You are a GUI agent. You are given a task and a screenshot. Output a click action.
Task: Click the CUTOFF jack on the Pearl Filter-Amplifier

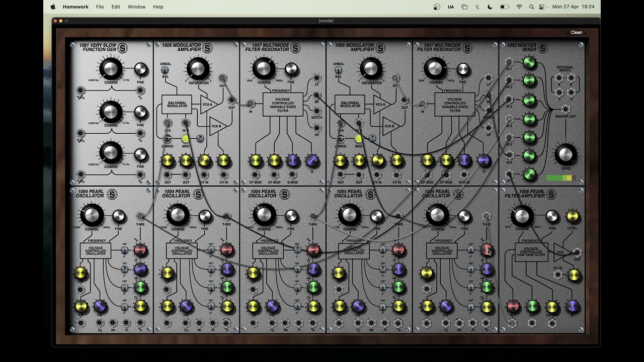[x=552, y=323]
